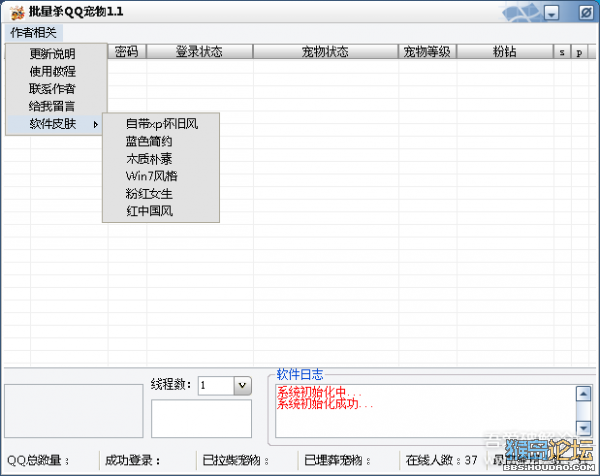Click the 线程数 value field
This screenshot has height=476, width=600.
coord(216,385)
